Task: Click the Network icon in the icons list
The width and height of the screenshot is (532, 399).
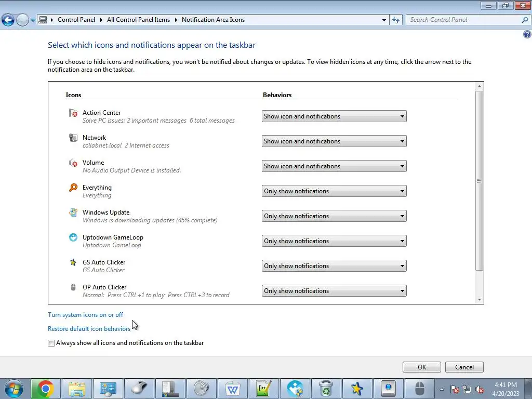Action: coord(73,138)
